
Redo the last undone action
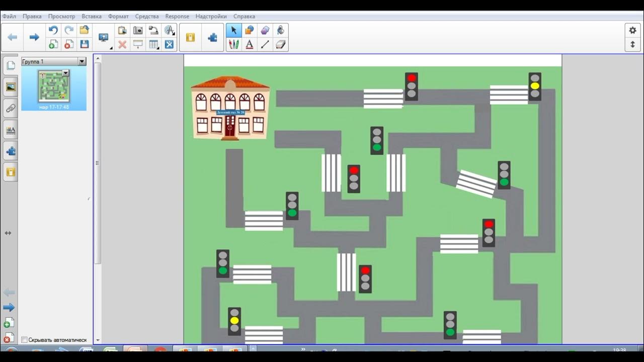coord(69,30)
